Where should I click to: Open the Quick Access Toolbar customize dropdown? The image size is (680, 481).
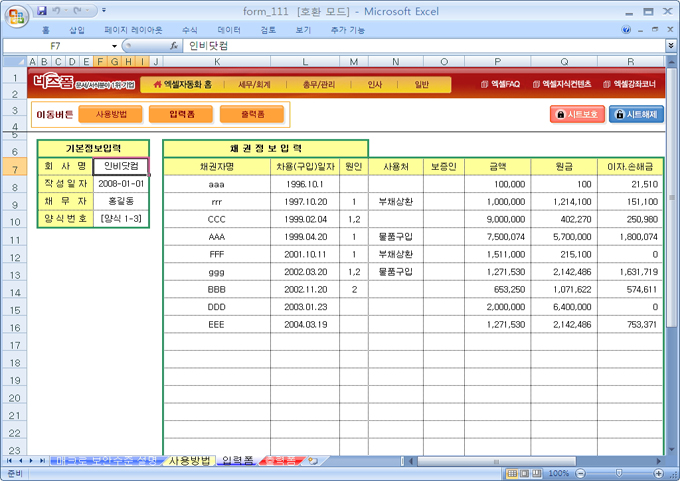click(105, 10)
